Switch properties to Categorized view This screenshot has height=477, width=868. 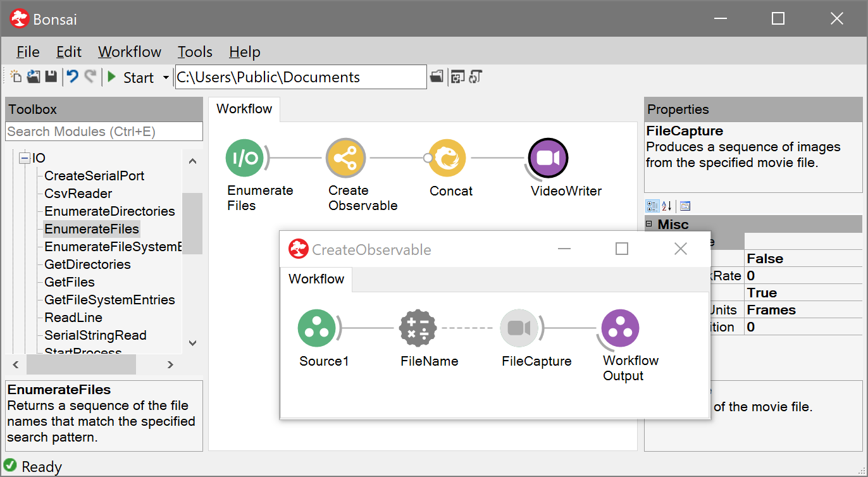click(x=652, y=206)
